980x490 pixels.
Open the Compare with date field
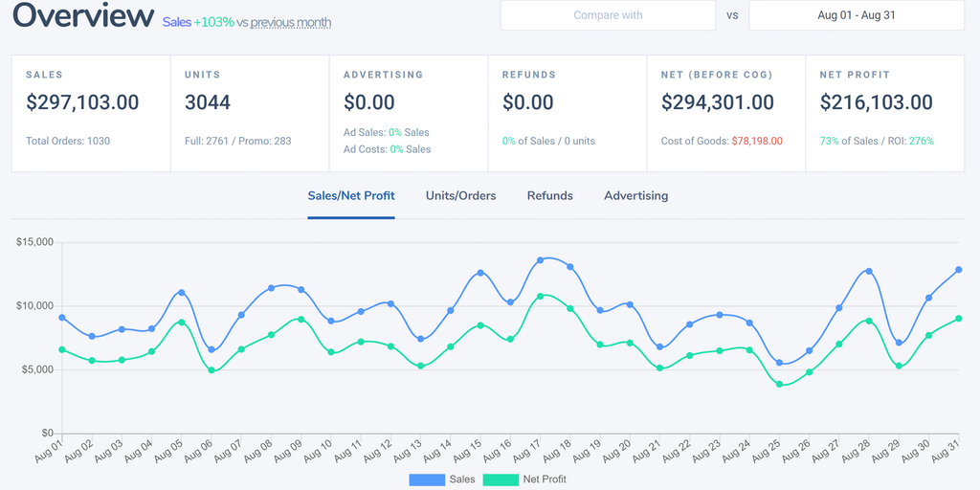point(608,15)
